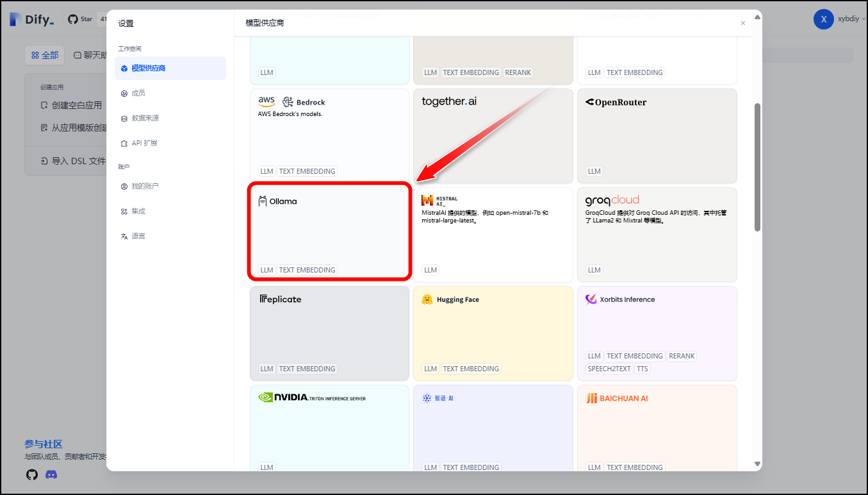Open the Ollama provider logo

277,201
